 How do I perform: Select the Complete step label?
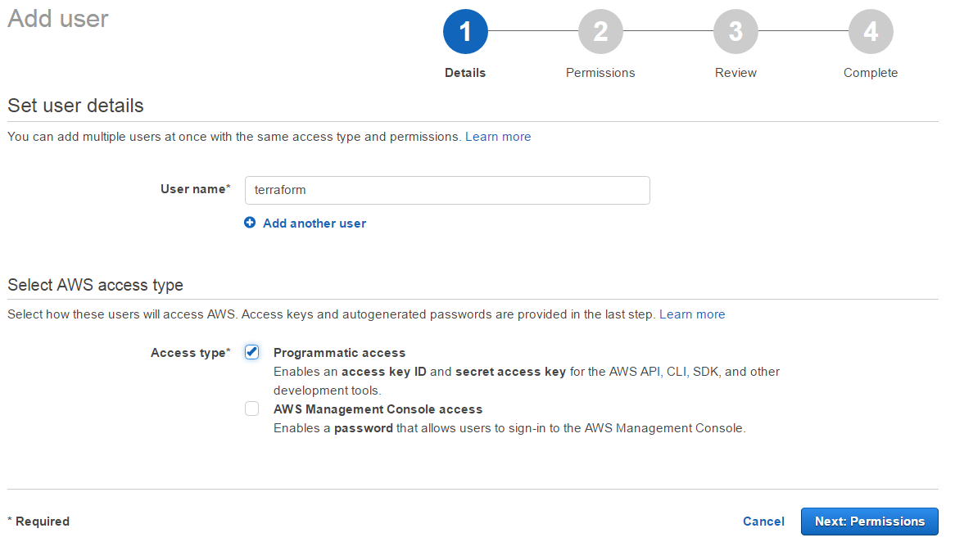coord(871,73)
